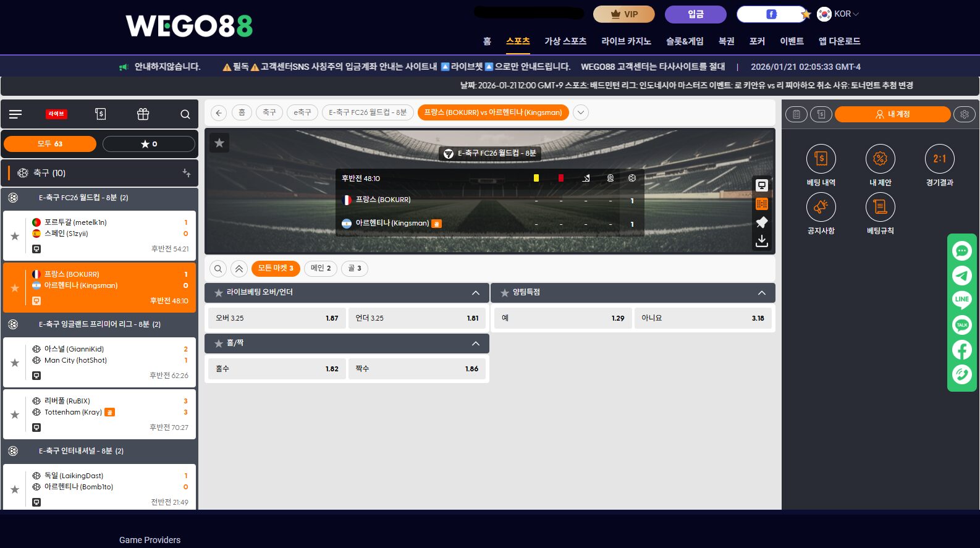Open the Telegram contact icon

[x=962, y=276]
